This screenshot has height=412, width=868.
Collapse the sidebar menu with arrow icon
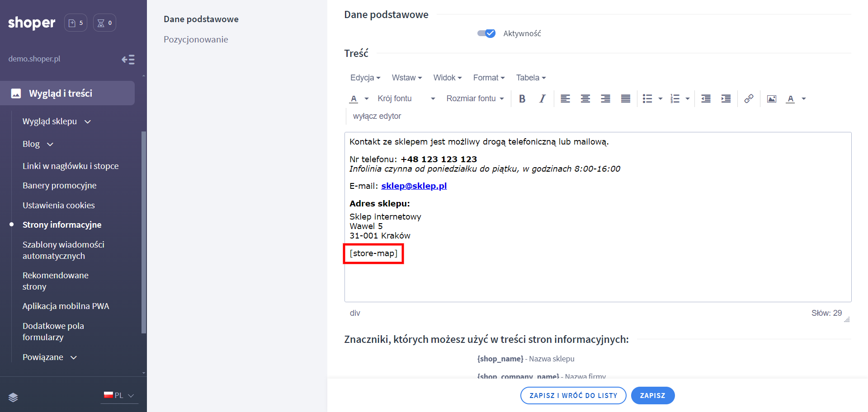coord(128,60)
